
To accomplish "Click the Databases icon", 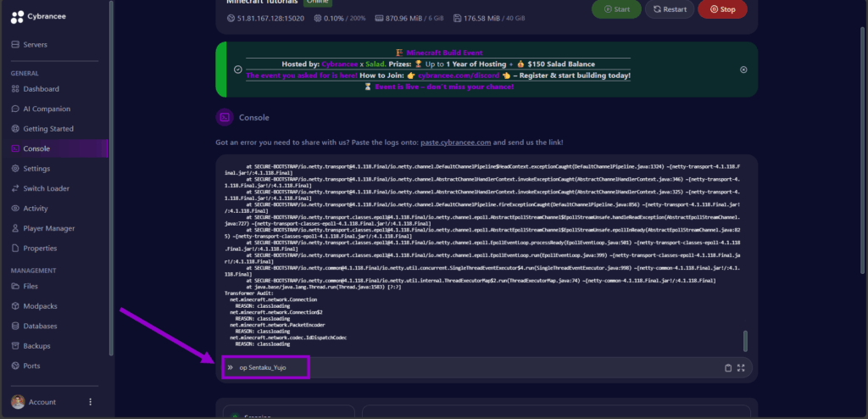I will pyautogui.click(x=15, y=326).
